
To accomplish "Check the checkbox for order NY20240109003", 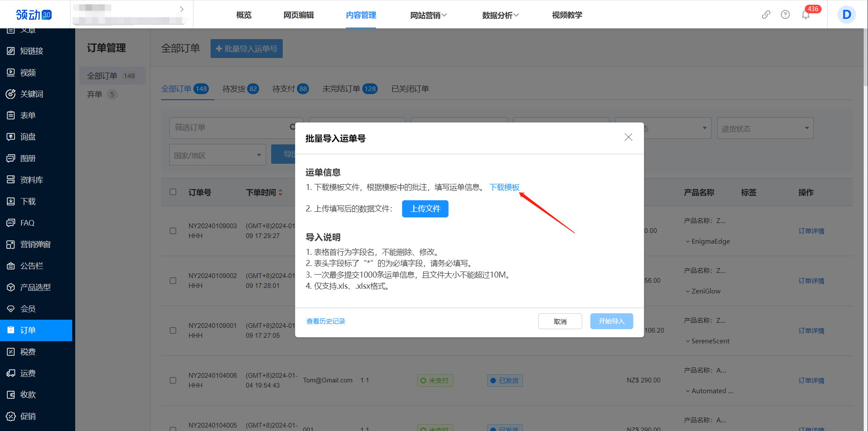I will 173,231.
